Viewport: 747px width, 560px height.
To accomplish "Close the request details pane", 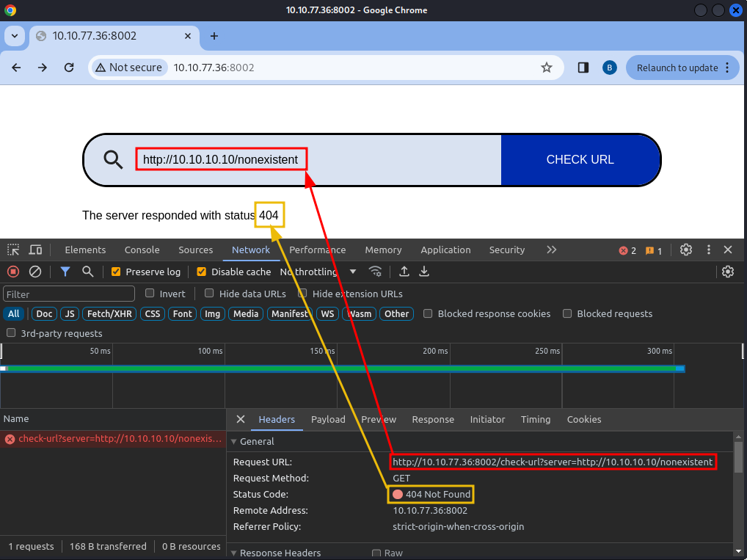I will [x=241, y=419].
